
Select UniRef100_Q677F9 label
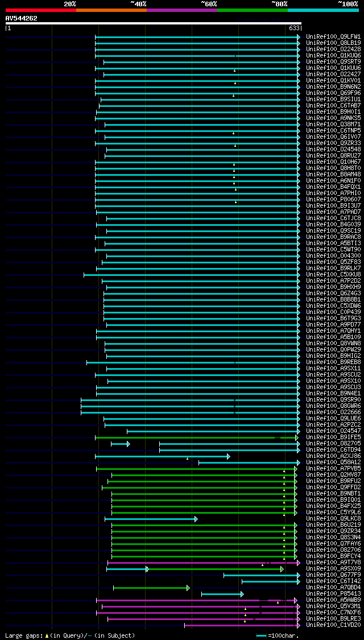[x=333, y=575]
